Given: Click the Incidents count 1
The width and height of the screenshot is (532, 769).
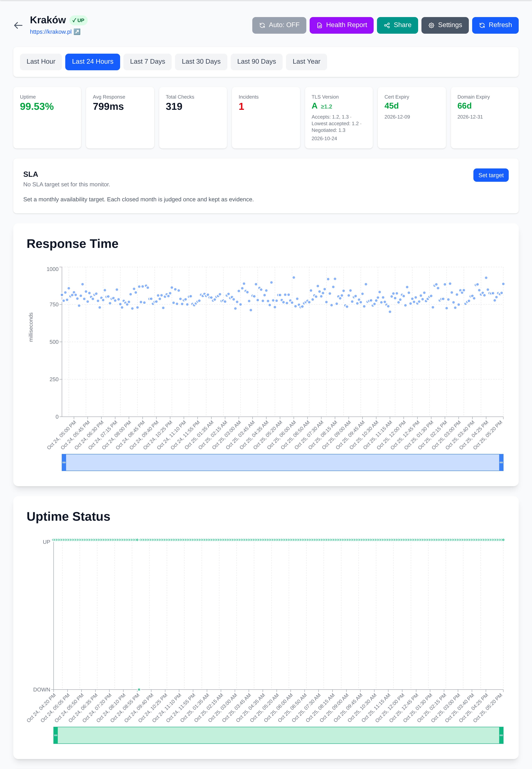Looking at the screenshot, I should point(241,106).
